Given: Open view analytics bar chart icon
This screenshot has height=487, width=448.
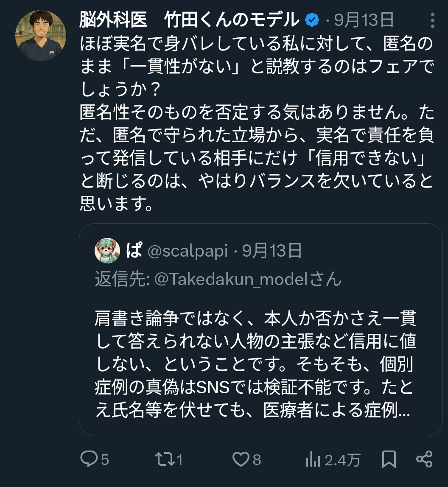Looking at the screenshot, I should pyautogui.click(x=313, y=459).
